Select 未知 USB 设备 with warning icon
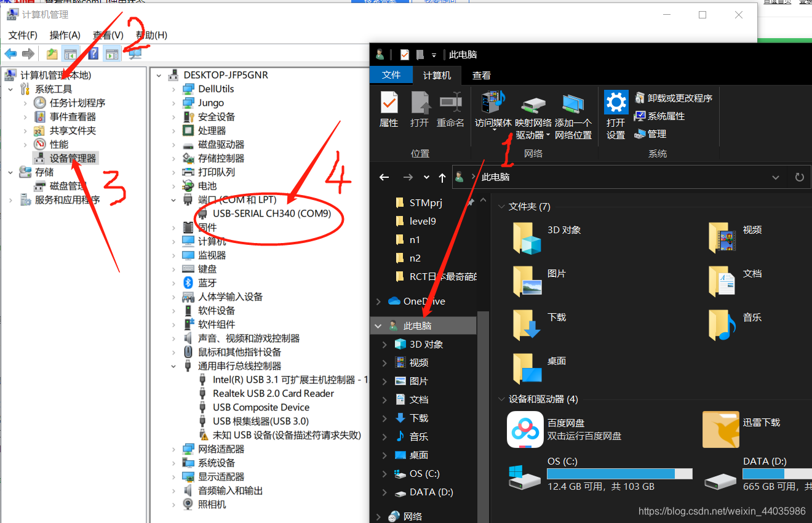Image resolution: width=812 pixels, height=523 pixels. point(287,435)
